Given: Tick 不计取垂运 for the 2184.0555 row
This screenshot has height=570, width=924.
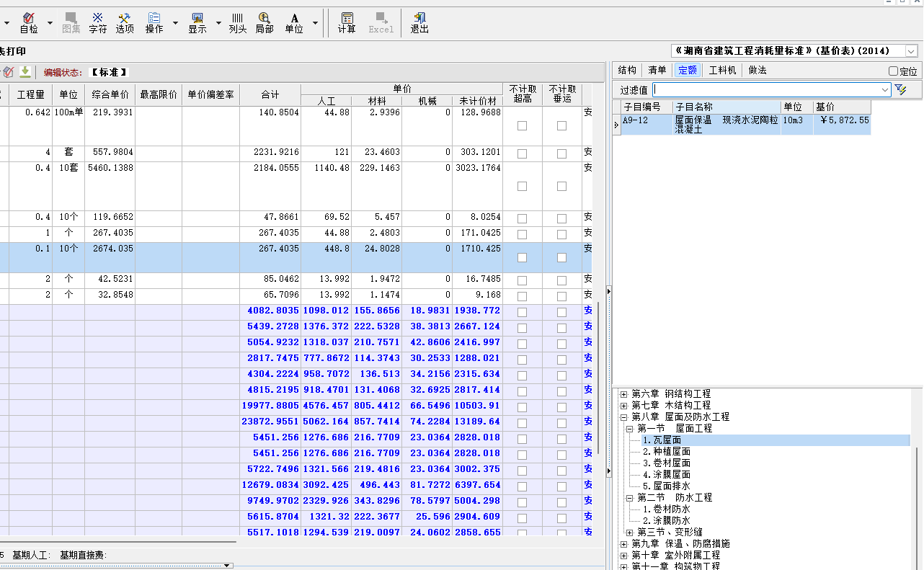Looking at the screenshot, I should [561, 186].
